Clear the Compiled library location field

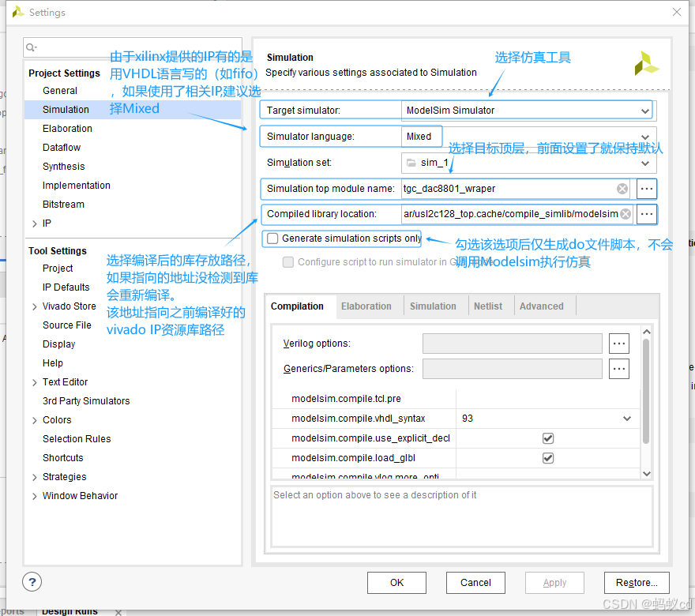625,214
